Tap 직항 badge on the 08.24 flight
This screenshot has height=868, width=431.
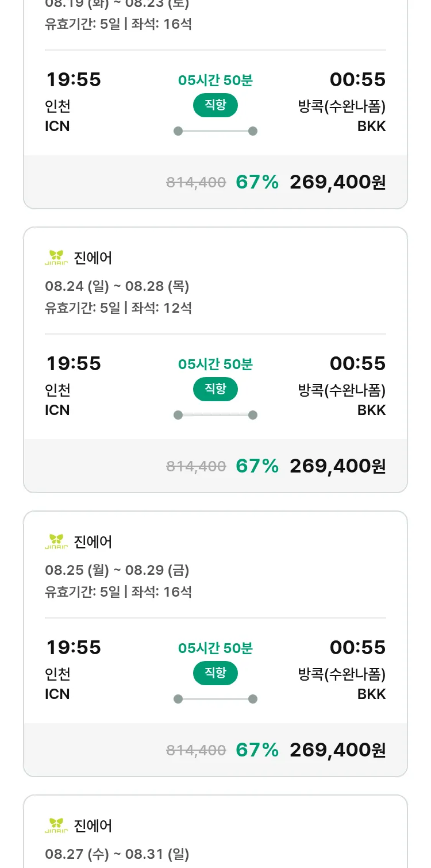215,389
